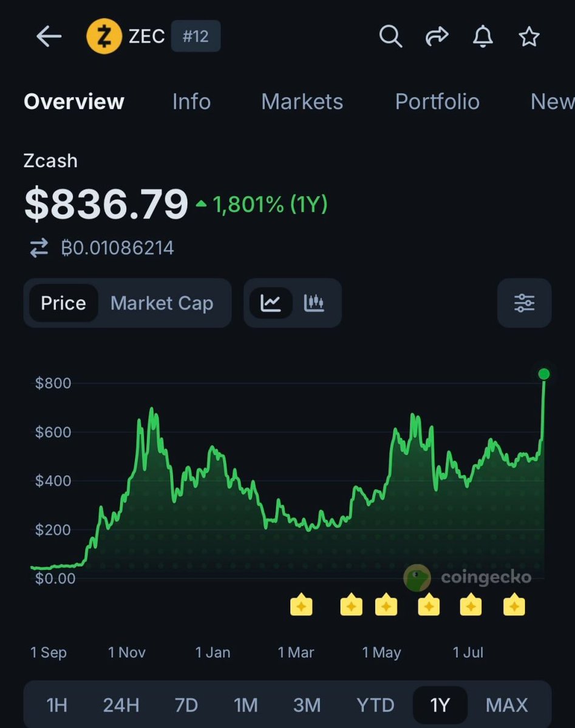Tap the green current price dot on chart

point(544,374)
